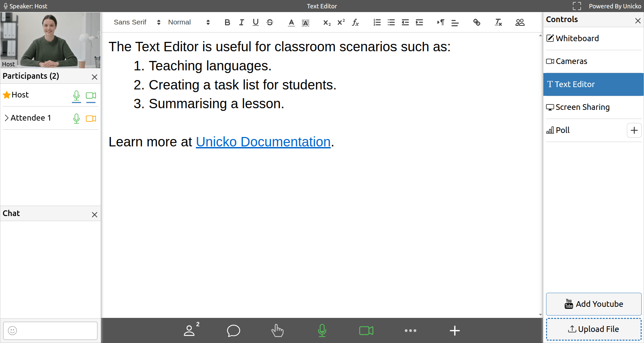Open the Sans Serif font dropdown
Screen dimensions: 644x343
[137, 22]
